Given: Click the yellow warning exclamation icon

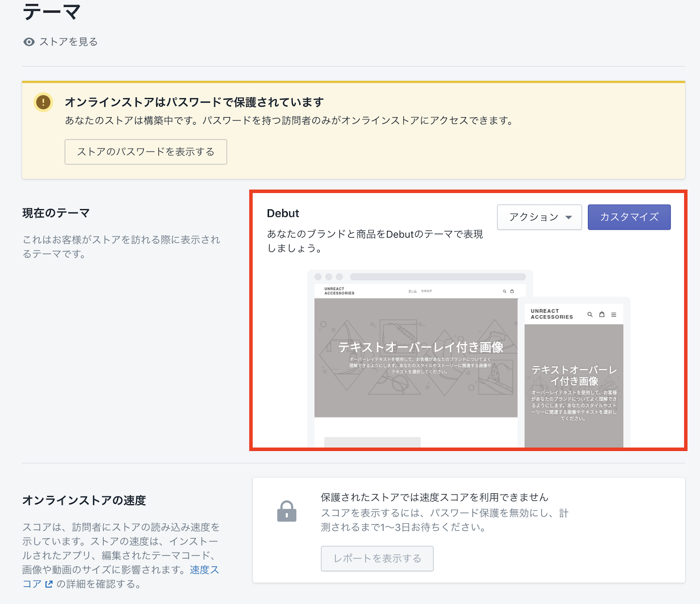Looking at the screenshot, I should pos(43,102).
